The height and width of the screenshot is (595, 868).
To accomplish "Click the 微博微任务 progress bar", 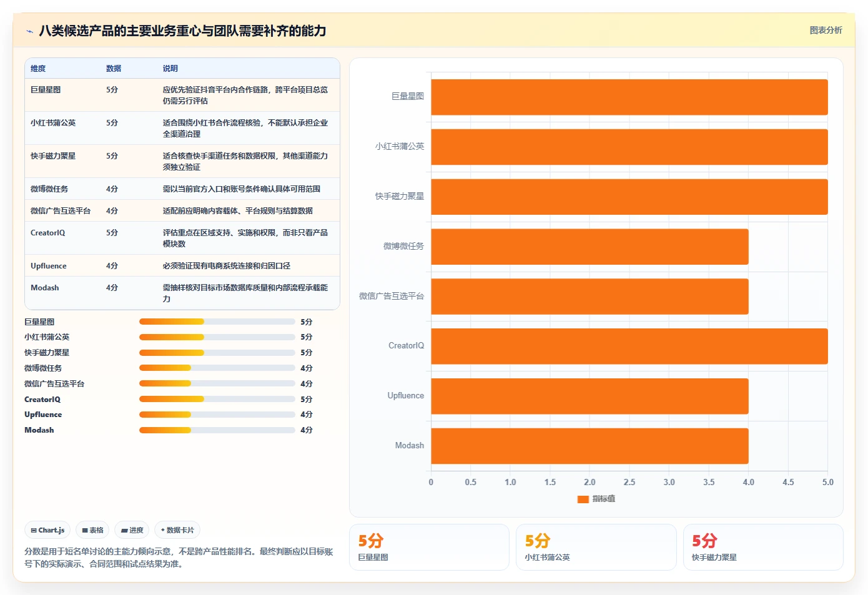I will (x=217, y=368).
